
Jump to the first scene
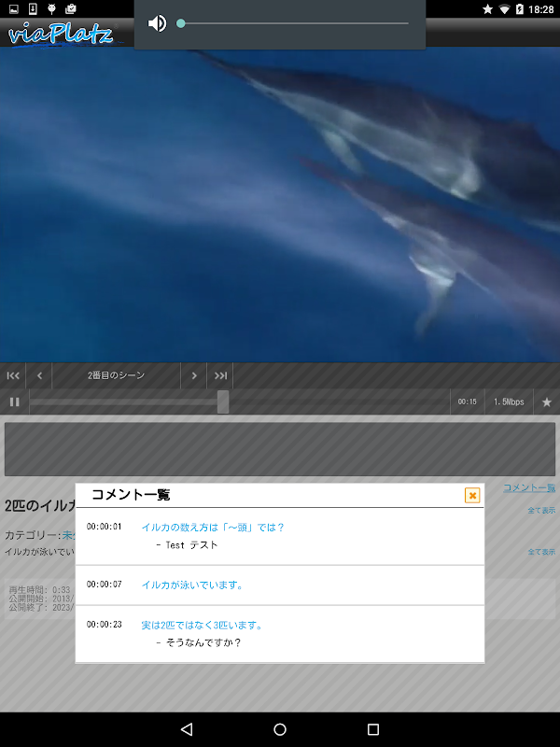pyautogui.click(x=13, y=375)
